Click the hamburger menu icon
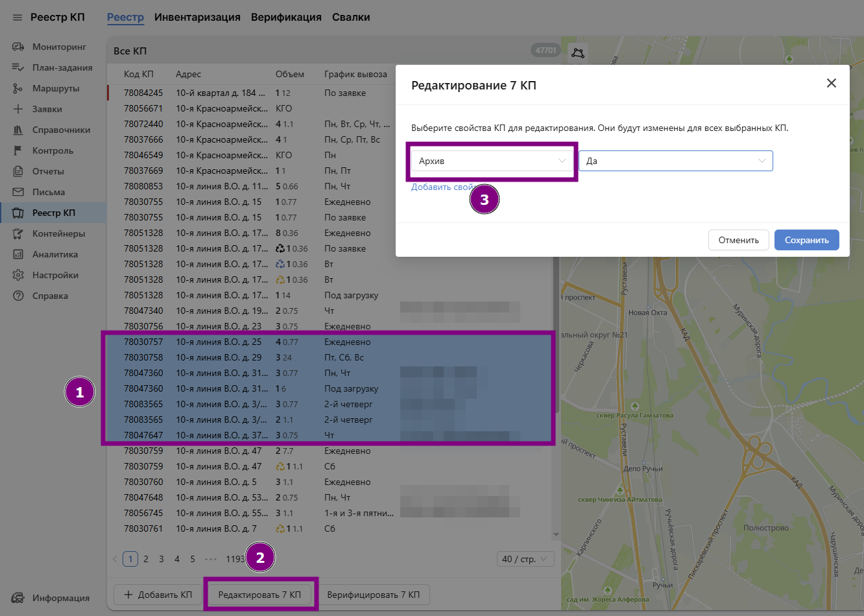 click(18, 18)
